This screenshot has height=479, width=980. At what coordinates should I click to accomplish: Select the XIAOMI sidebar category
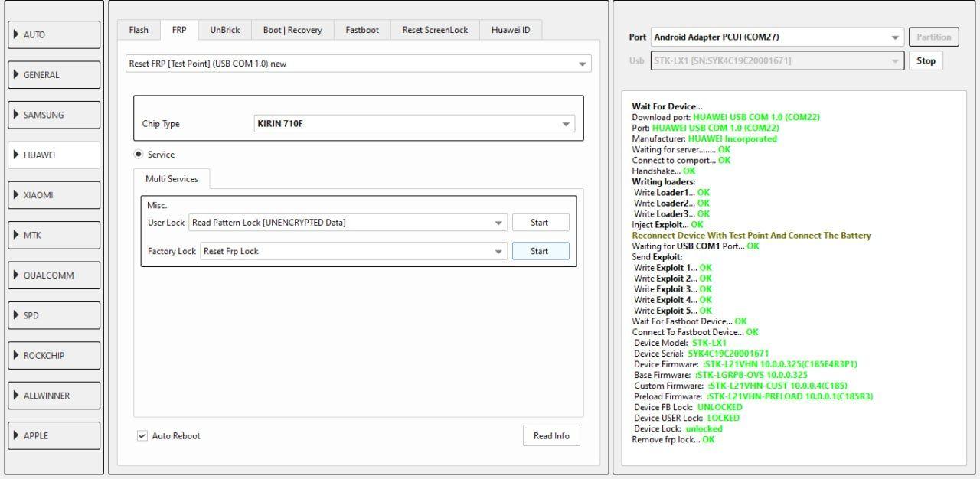(x=54, y=195)
